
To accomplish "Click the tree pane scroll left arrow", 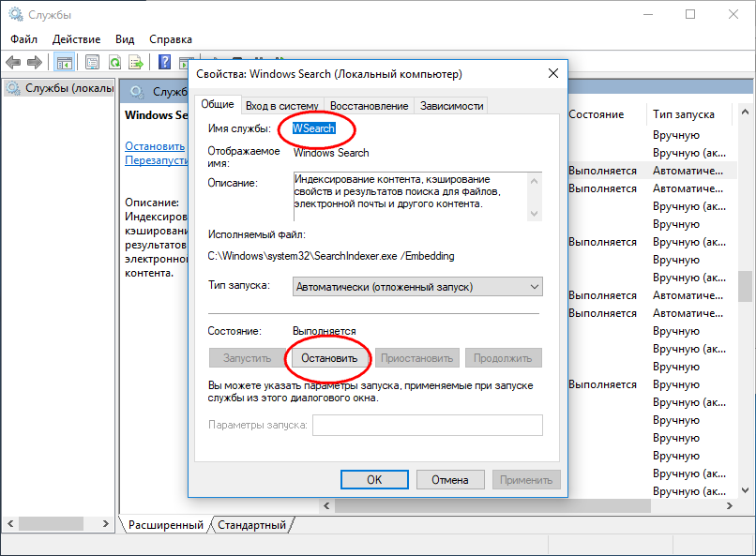I will tap(10, 523).
